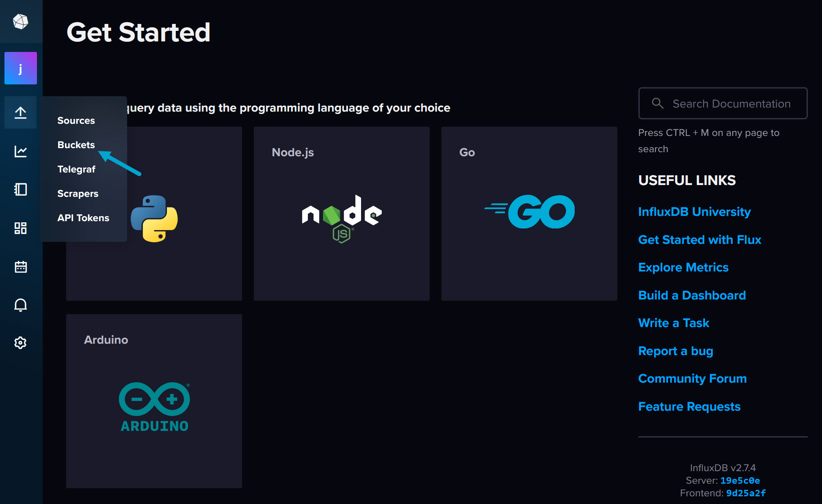Click the InfluxDB logo icon
This screenshot has height=504, width=822.
pos(20,22)
